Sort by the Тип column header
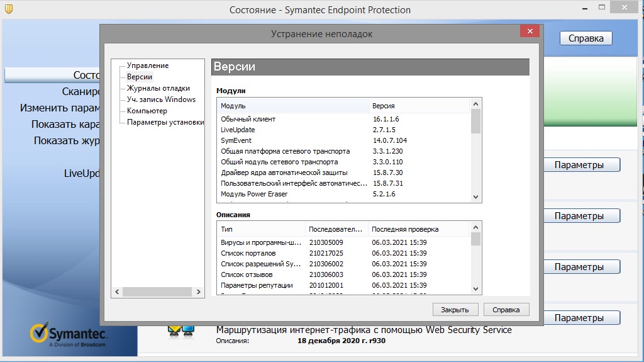 pos(262,229)
